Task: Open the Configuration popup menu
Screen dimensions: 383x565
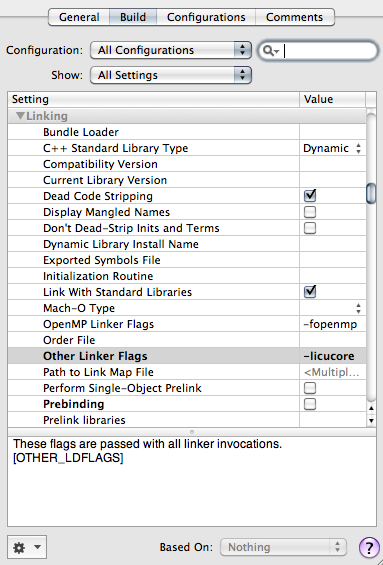Action: [x=171, y=50]
